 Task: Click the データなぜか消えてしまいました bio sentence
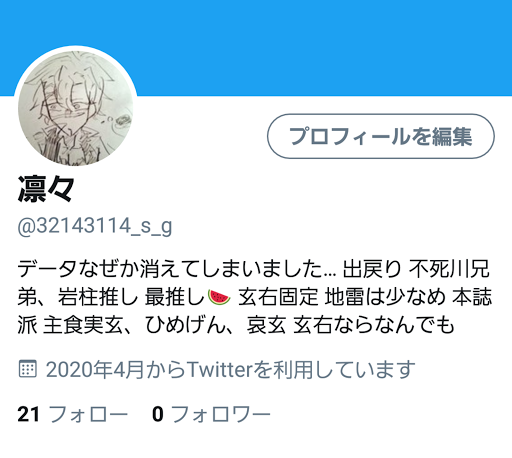pos(177,269)
